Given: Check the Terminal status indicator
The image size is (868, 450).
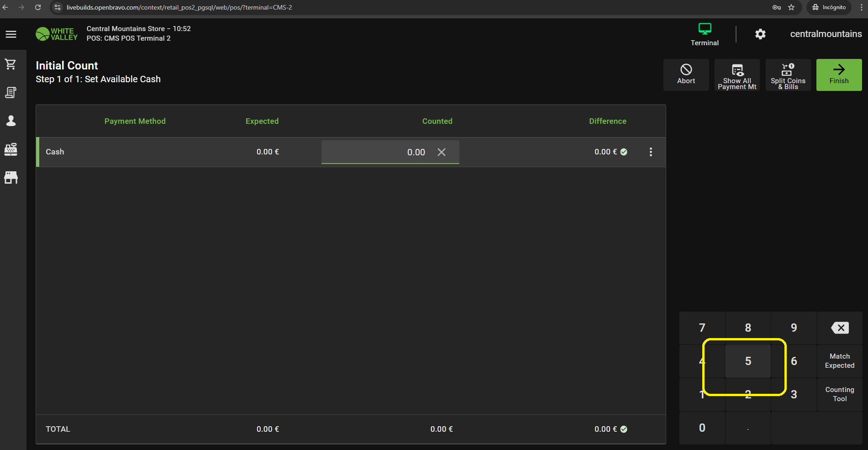Looking at the screenshot, I should (x=705, y=34).
